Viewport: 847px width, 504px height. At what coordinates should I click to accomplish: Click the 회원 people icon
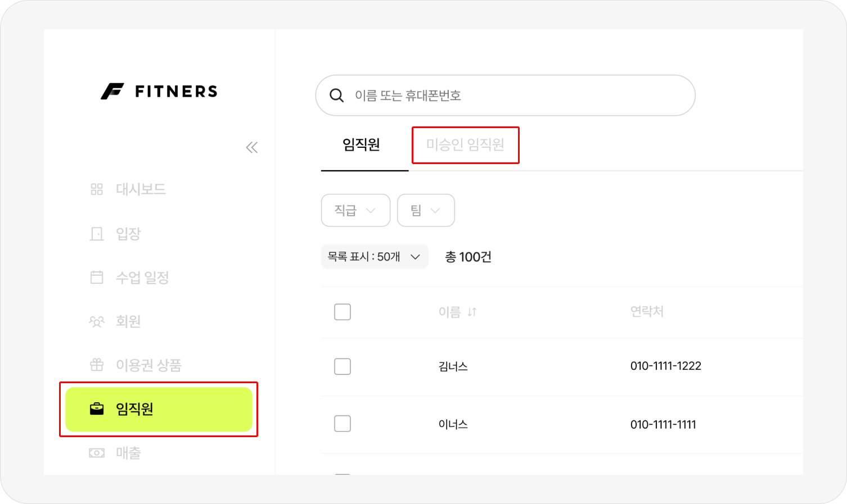point(97,321)
